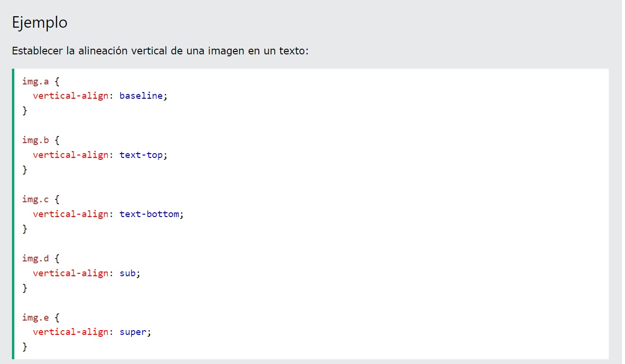
Task: Click vertical-align property in img.e rule
Action: tap(71, 333)
